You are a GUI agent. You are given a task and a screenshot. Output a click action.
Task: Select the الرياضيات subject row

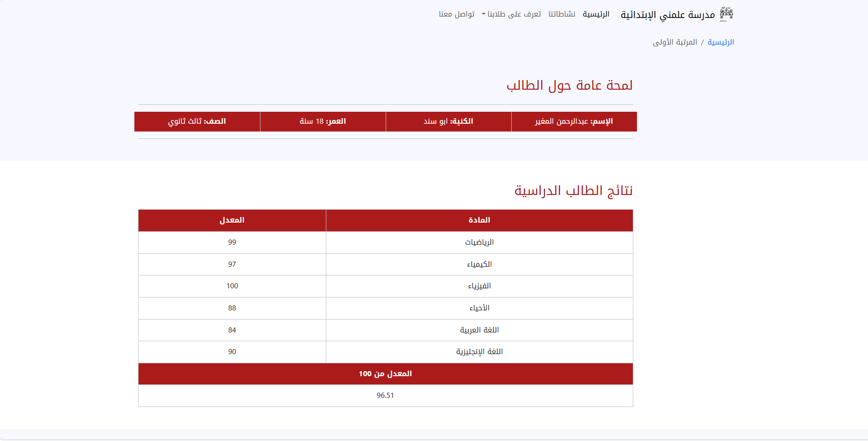(479, 242)
